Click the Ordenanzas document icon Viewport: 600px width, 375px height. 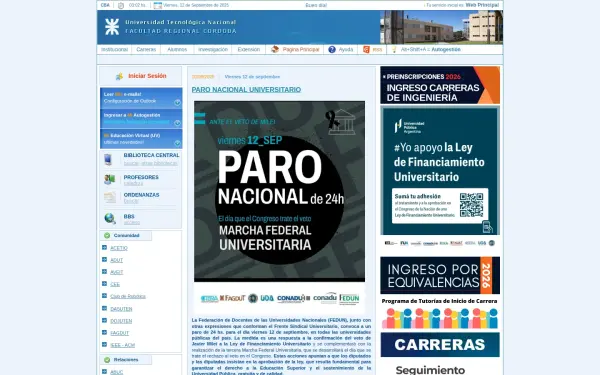click(x=109, y=197)
